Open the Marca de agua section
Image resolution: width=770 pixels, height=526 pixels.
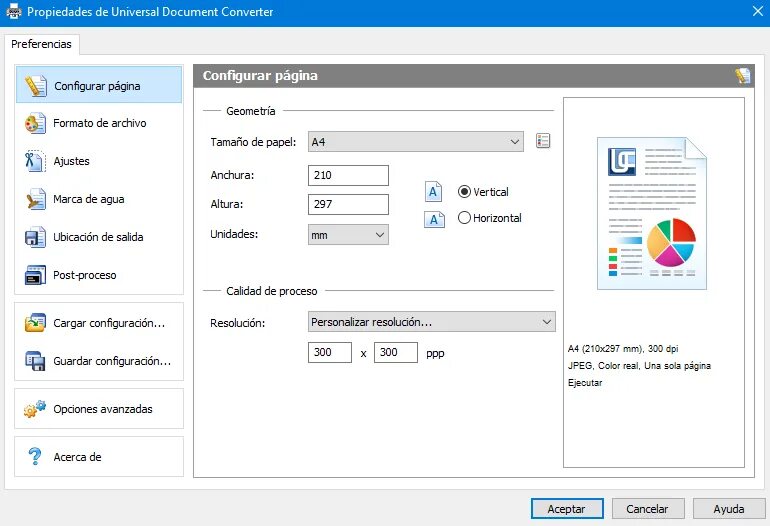pyautogui.click(x=99, y=199)
